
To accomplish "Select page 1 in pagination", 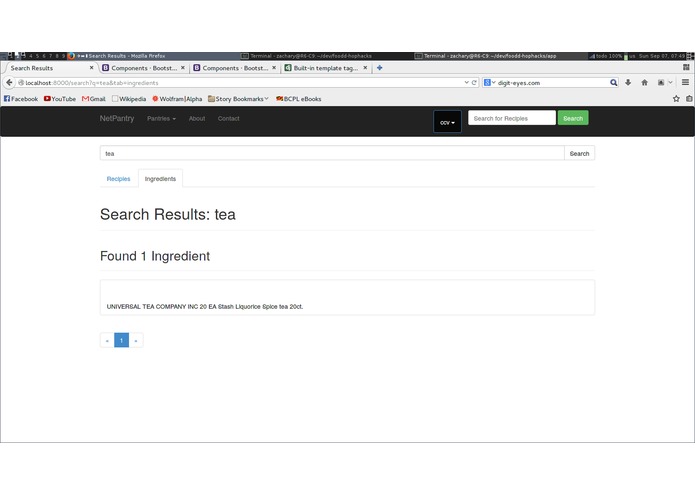I will click(x=121, y=340).
